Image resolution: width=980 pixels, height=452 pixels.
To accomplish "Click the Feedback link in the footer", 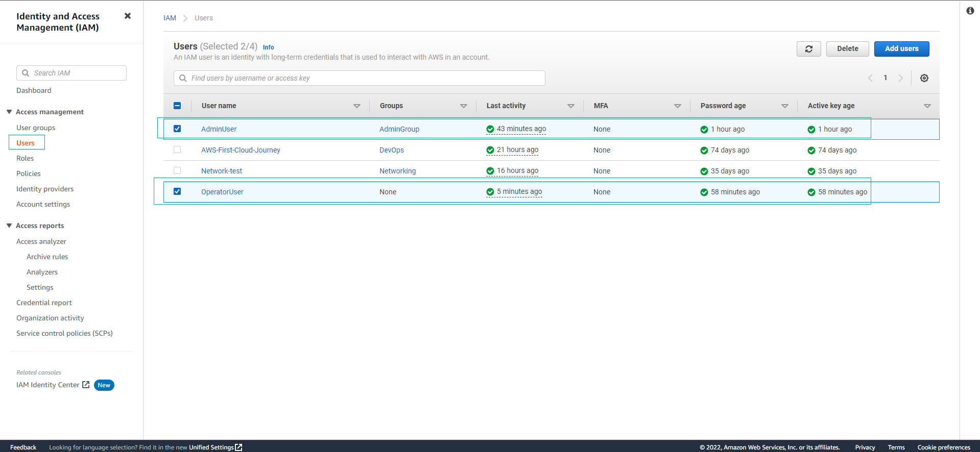I will (x=23, y=447).
